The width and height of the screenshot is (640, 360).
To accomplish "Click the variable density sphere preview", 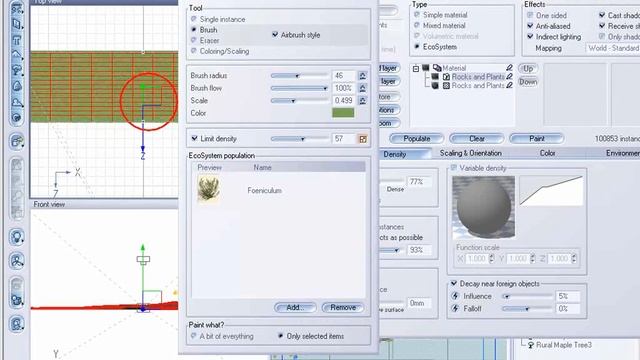I will tap(483, 207).
